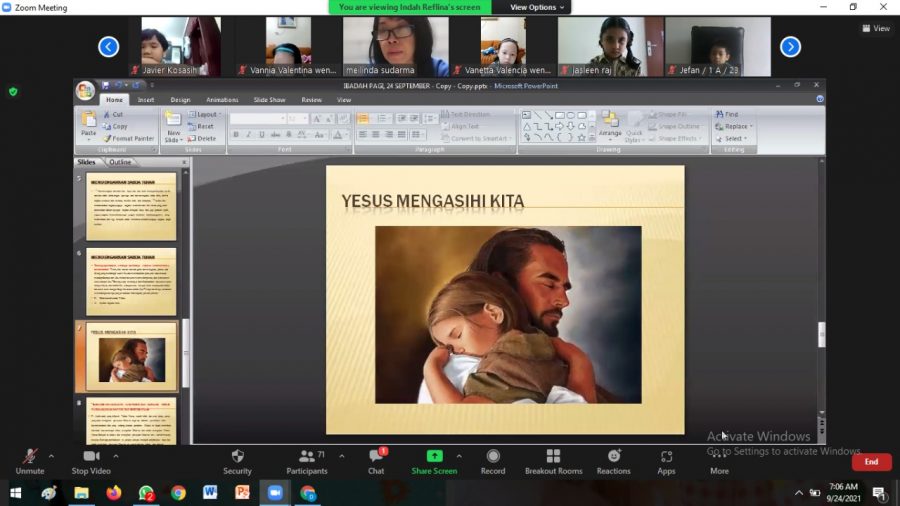Screen dimensions: 900x506
Task: Open More options in Zoom toolbar
Action: [719, 457]
